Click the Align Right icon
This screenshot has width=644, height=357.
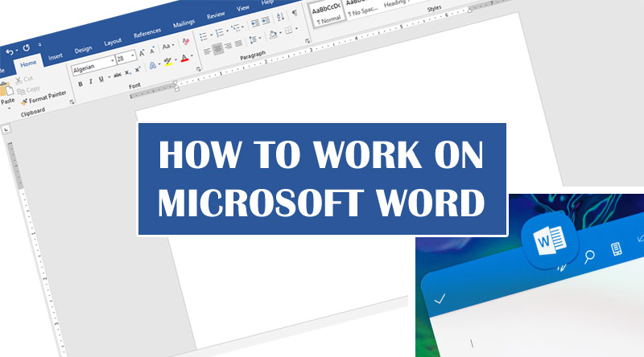[x=229, y=46]
